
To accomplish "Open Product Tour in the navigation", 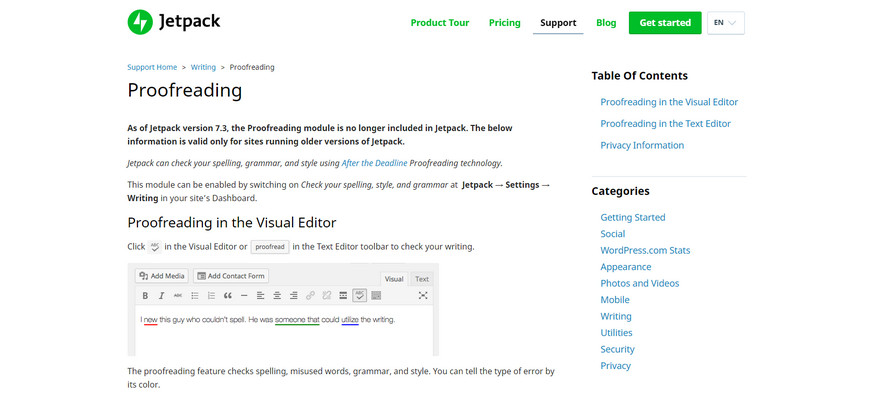I will point(440,23).
